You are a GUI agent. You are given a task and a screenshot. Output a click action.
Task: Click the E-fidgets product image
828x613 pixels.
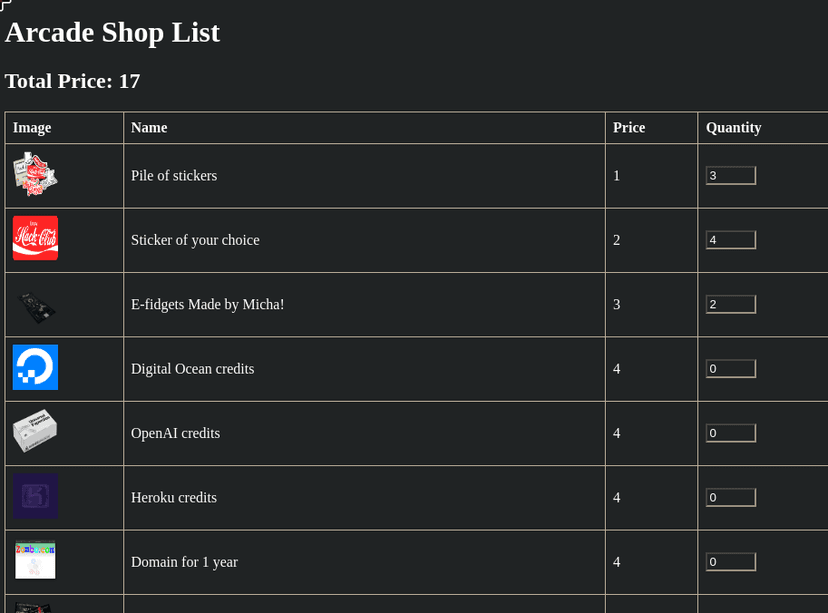click(35, 304)
